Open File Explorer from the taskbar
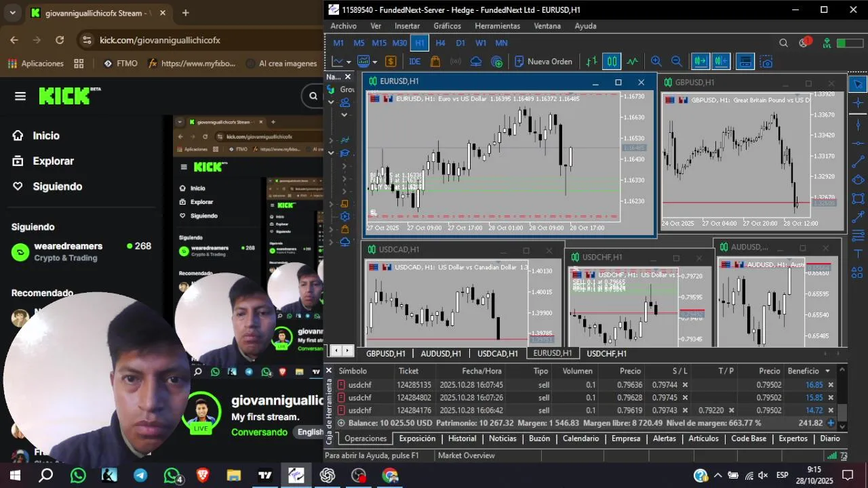The width and height of the screenshot is (868, 488). 233,475
